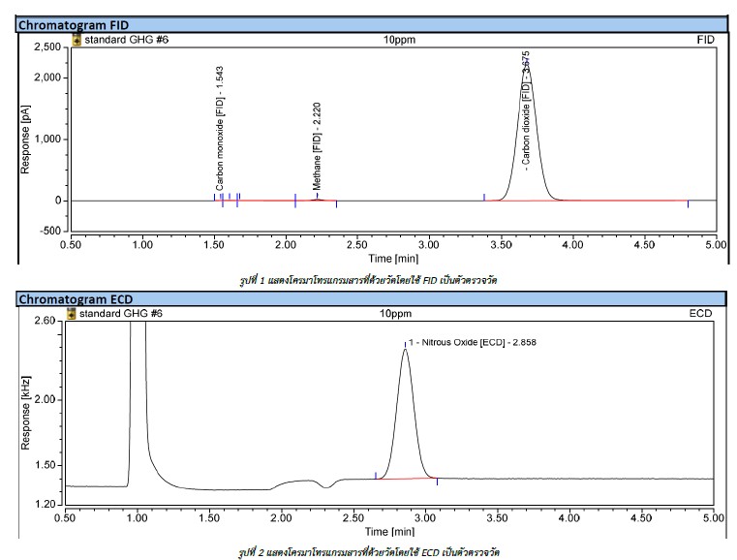
Task: Click the Nitrous Oxide peak start marker
Action: point(375,475)
